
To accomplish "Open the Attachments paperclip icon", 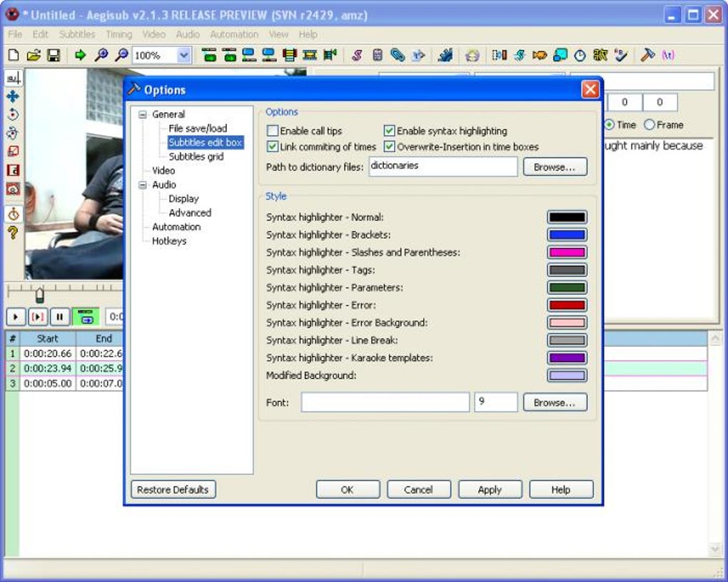I will click(x=398, y=55).
